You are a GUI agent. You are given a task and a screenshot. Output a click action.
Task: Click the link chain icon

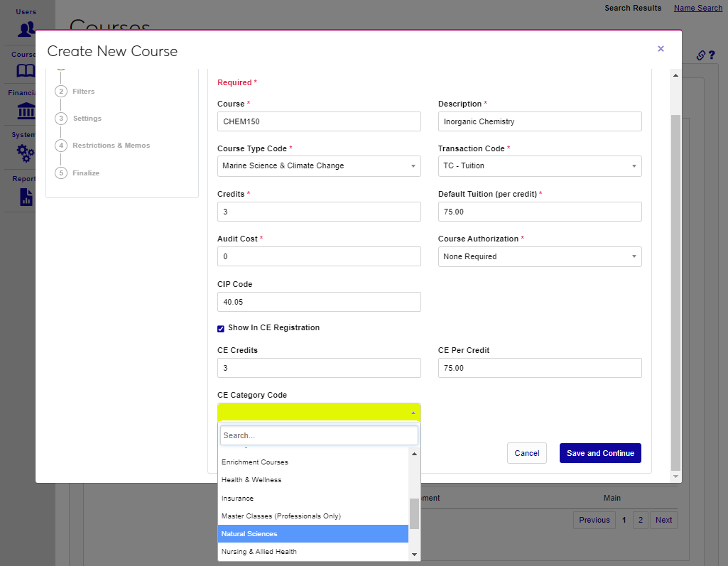pyautogui.click(x=700, y=55)
